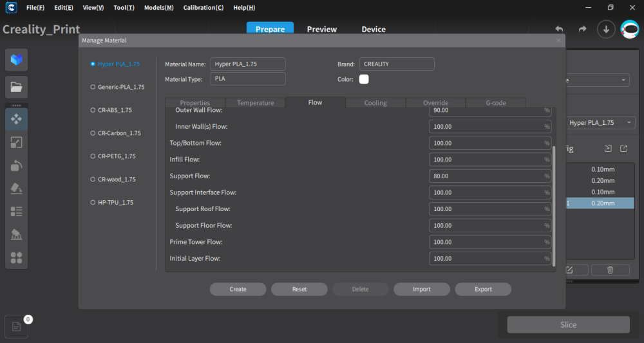Click the redo arrow icon
Screen dimensions: 644x343
click(x=582, y=29)
